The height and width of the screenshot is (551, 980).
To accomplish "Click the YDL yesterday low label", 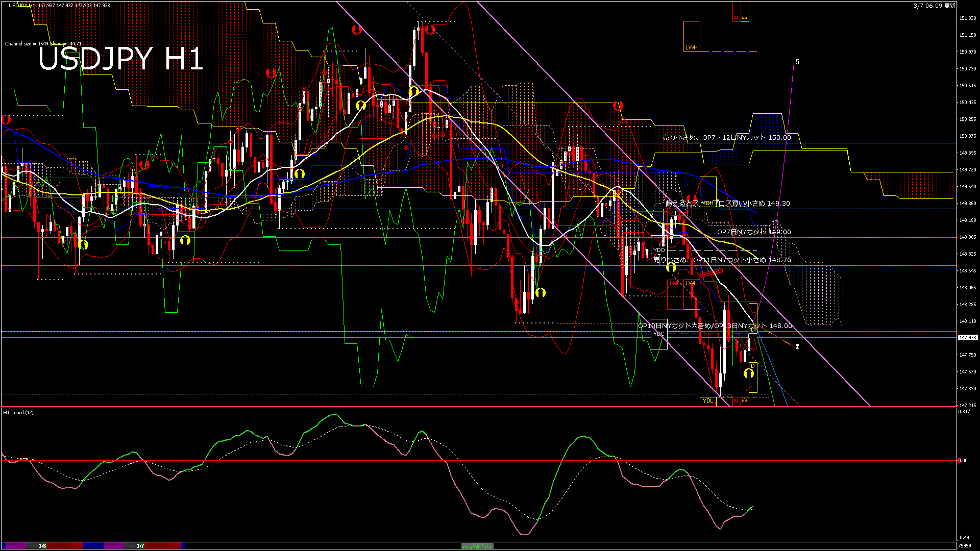I will pos(708,400).
